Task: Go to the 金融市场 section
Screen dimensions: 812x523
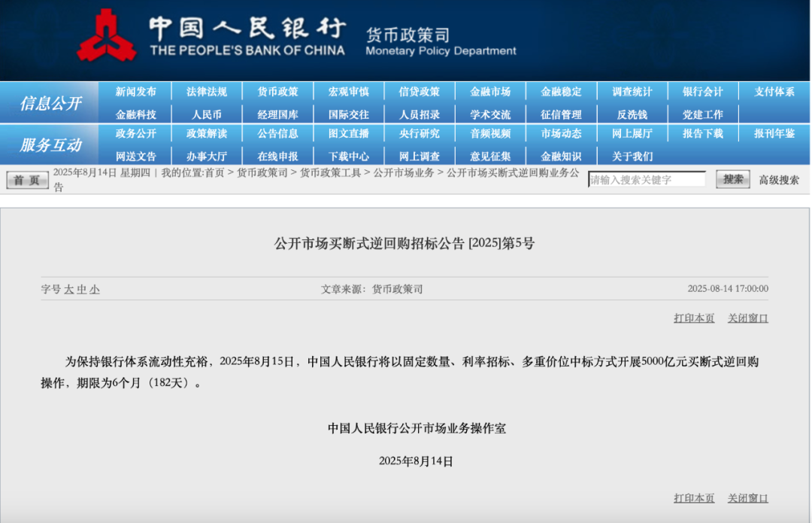Action: [490, 92]
